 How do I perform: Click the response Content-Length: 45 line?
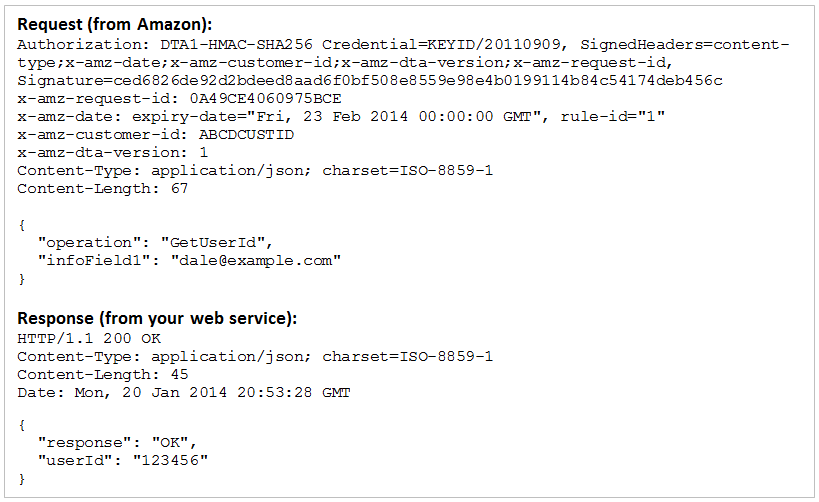pyautogui.click(x=103, y=374)
